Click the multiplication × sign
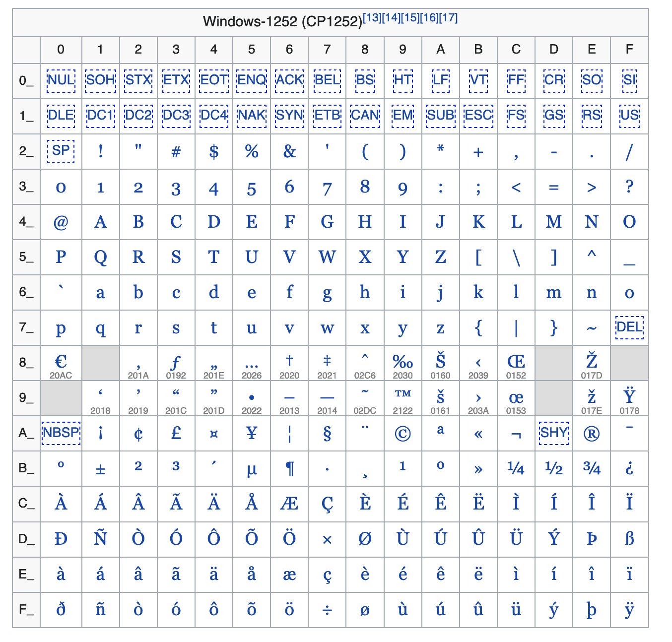Viewport: 672px width, 642px height. pyautogui.click(x=327, y=540)
